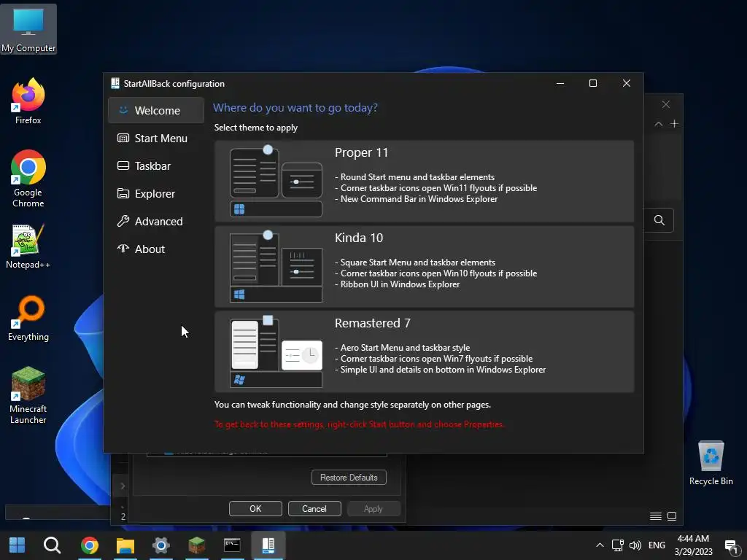Select the Minecraft Launcher desktop shortcut
The width and height of the screenshot is (747, 560).
[x=28, y=395]
